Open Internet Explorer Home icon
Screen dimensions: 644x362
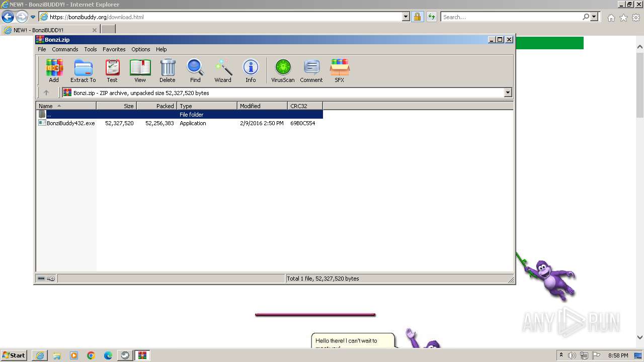(611, 18)
